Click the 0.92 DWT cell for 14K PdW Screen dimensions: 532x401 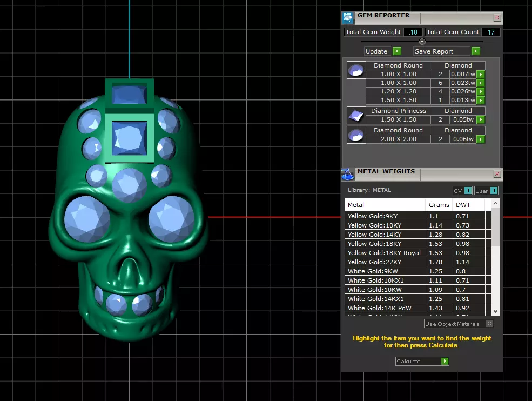(x=469, y=308)
